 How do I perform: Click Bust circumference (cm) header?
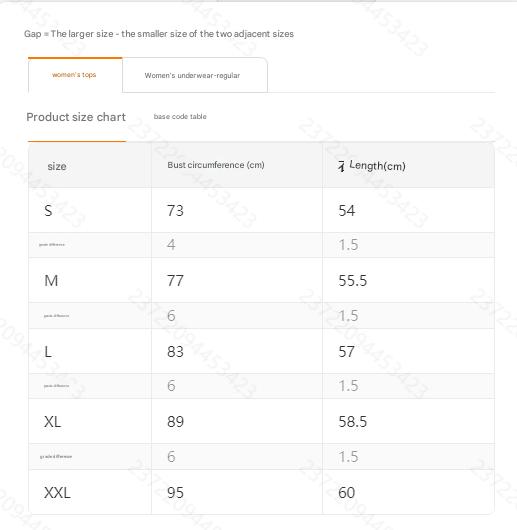[216, 165]
